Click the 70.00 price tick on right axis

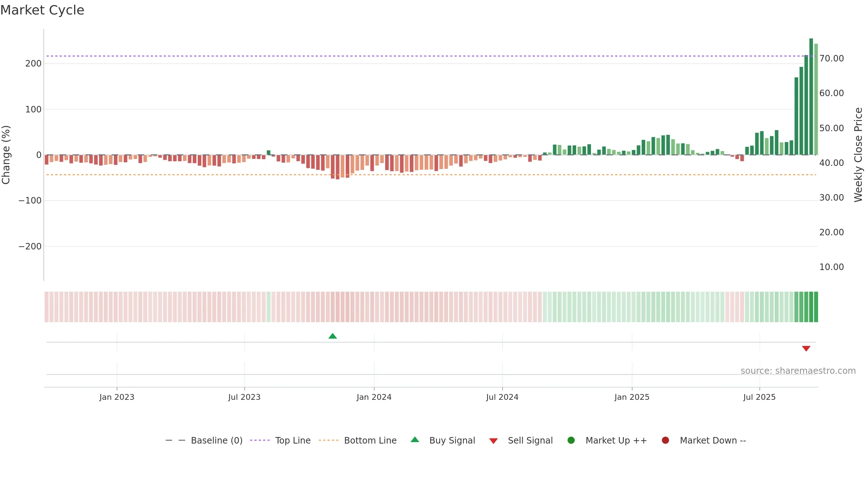pyautogui.click(x=831, y=59)
